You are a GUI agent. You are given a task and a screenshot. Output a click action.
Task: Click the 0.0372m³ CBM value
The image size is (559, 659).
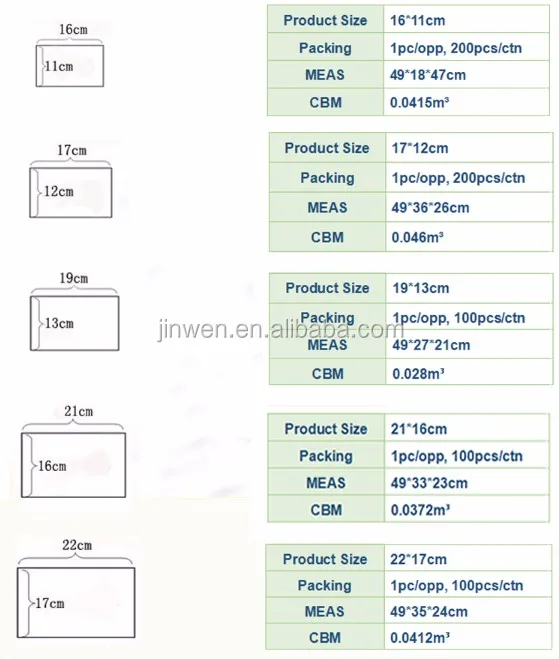420,510
